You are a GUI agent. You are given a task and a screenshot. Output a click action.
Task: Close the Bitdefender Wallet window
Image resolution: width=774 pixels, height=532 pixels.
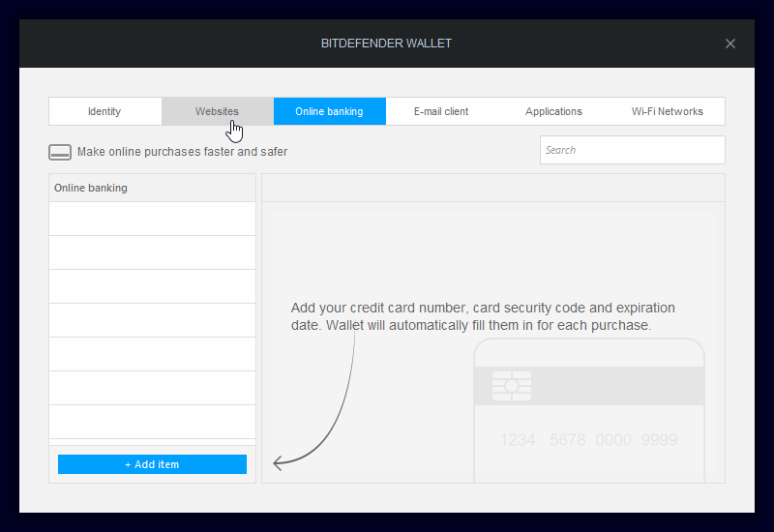(x=730, y=44)
